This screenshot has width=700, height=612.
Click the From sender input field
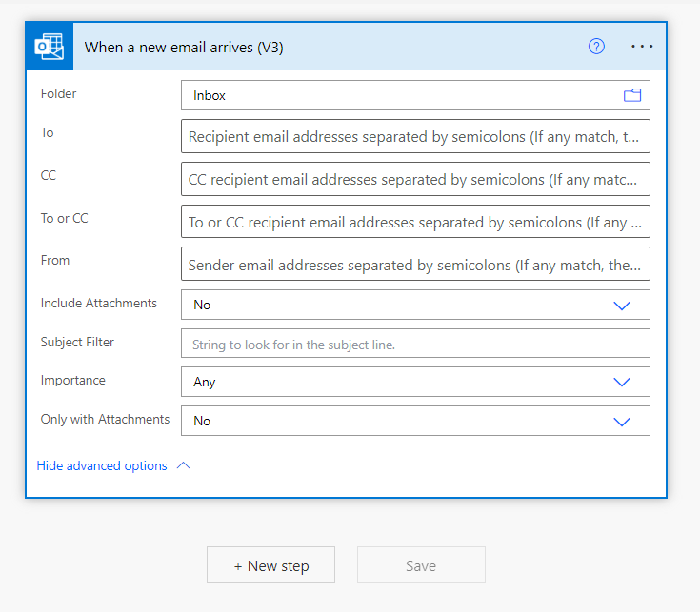[415, 264]
